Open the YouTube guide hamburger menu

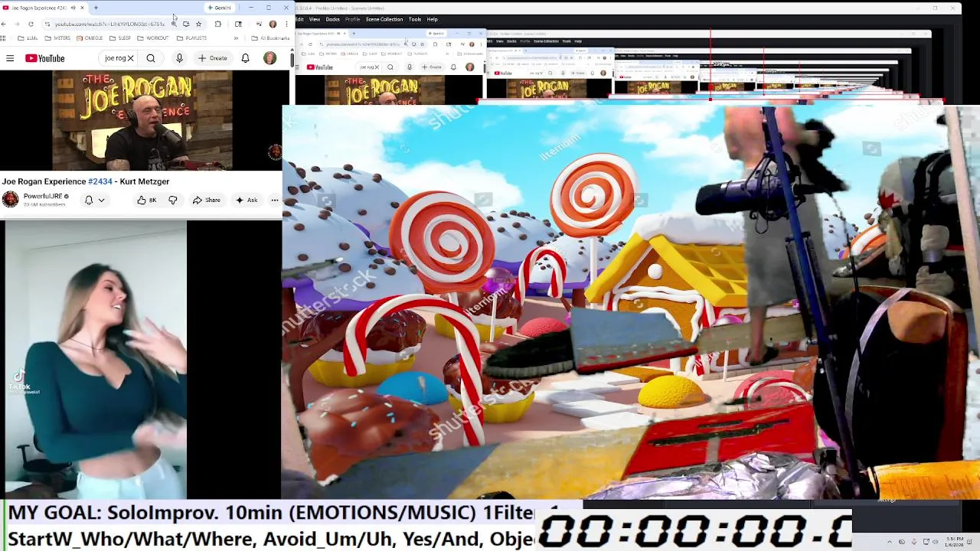point(10,58)
